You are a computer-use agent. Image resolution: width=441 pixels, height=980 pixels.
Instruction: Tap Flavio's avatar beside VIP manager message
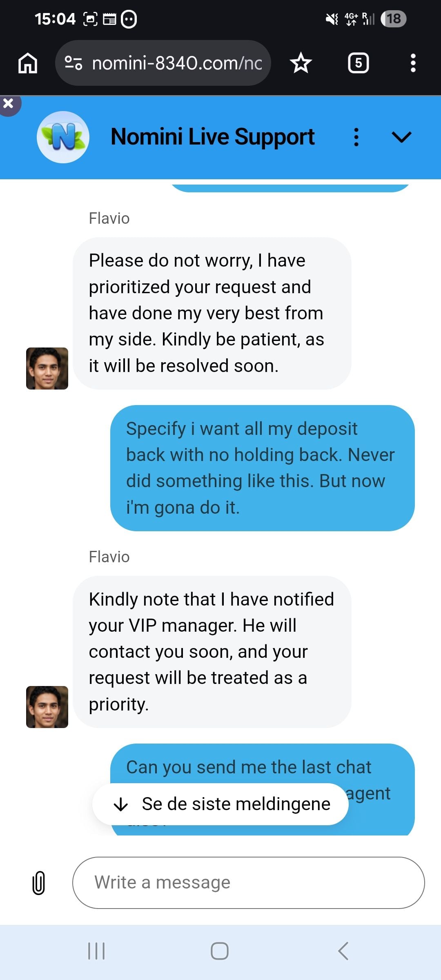[47, 707]
